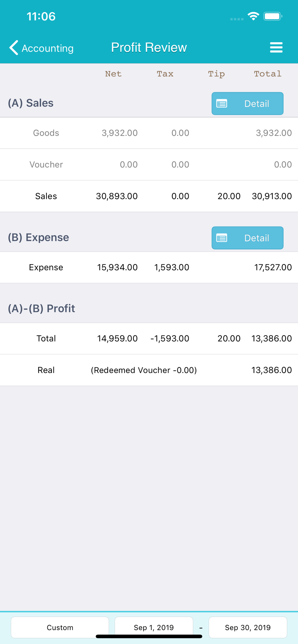The width and height of the screenshot is (298, 644).
Task: Open Sales Detail
Action: (247, 103)
